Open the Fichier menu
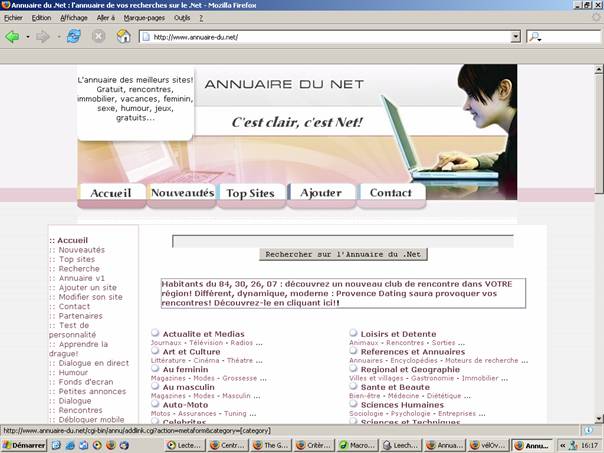 (13, 18)
